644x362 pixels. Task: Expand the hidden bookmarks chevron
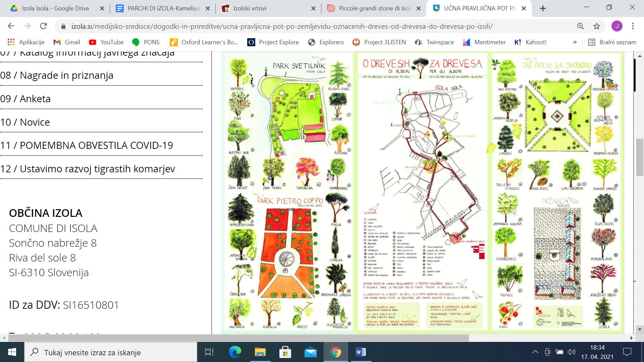(x=575, y=42)
